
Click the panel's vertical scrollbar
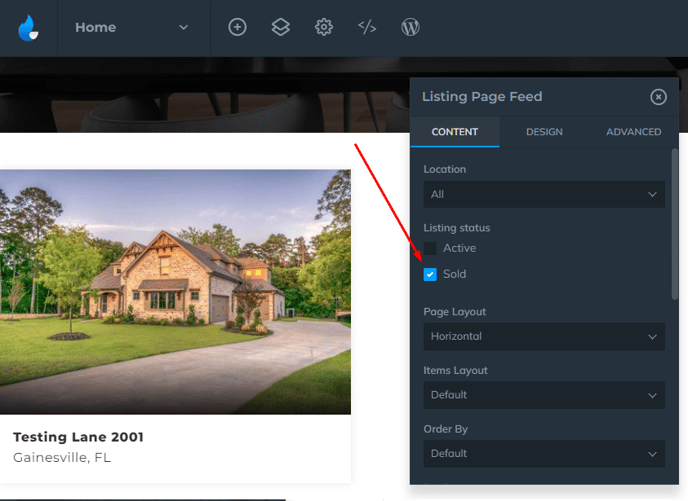pyautogui.click(x=675, y=224)
